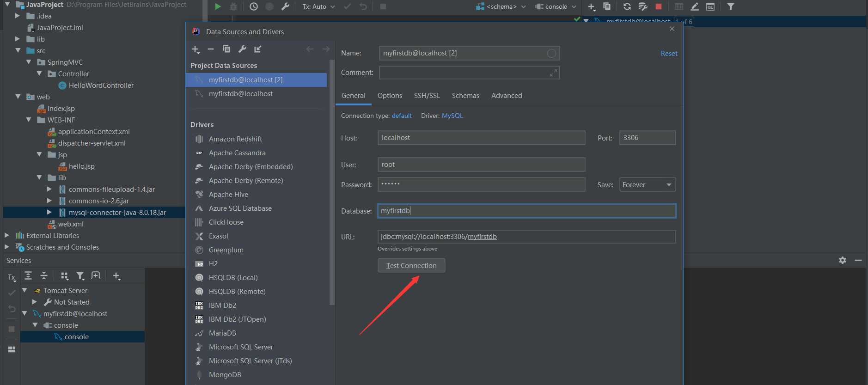Click the forward arrow in dialog toolbar
Screen dimensions: 868x385
pos(326,49)
